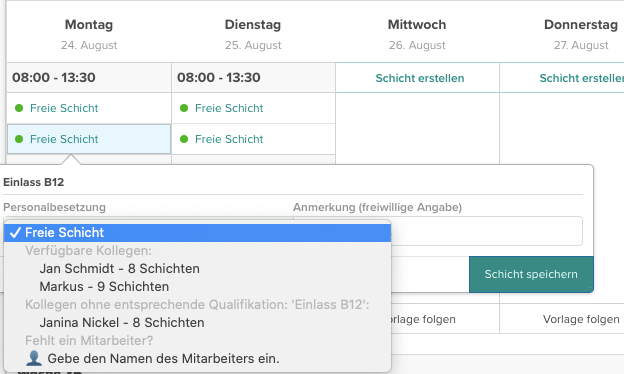Image resolution: width=624 pixels, height=374 pixels.
Task: Click green dot of first Montag Freie Schicht
Action: (x=19, y=108)
